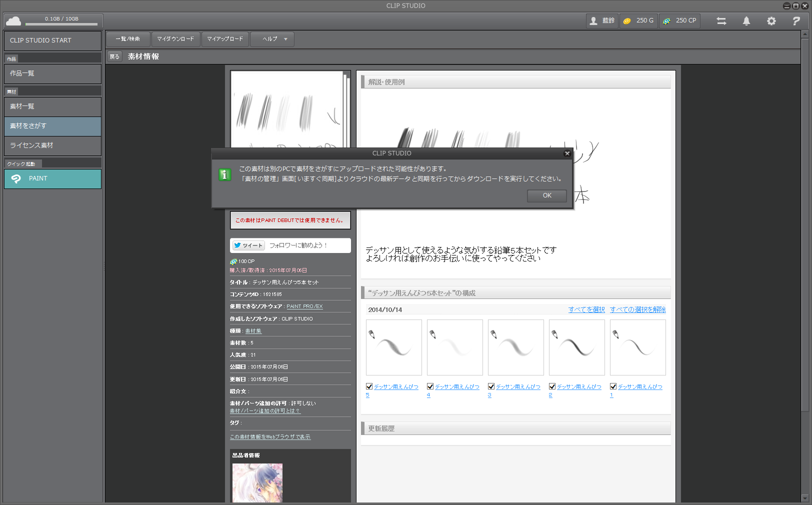Uncheck the デッサン用えんぴつ3 checkbox

[491, 386]
